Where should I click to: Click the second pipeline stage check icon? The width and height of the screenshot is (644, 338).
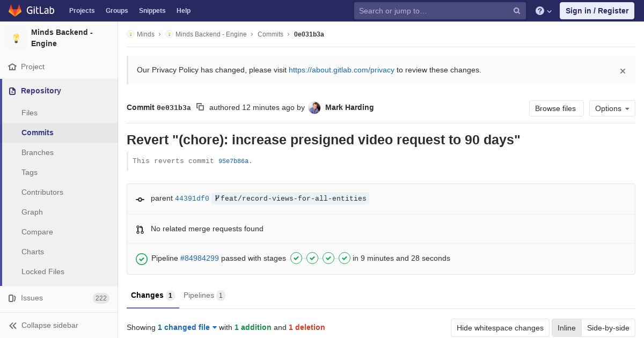click(x=312, y=258)
